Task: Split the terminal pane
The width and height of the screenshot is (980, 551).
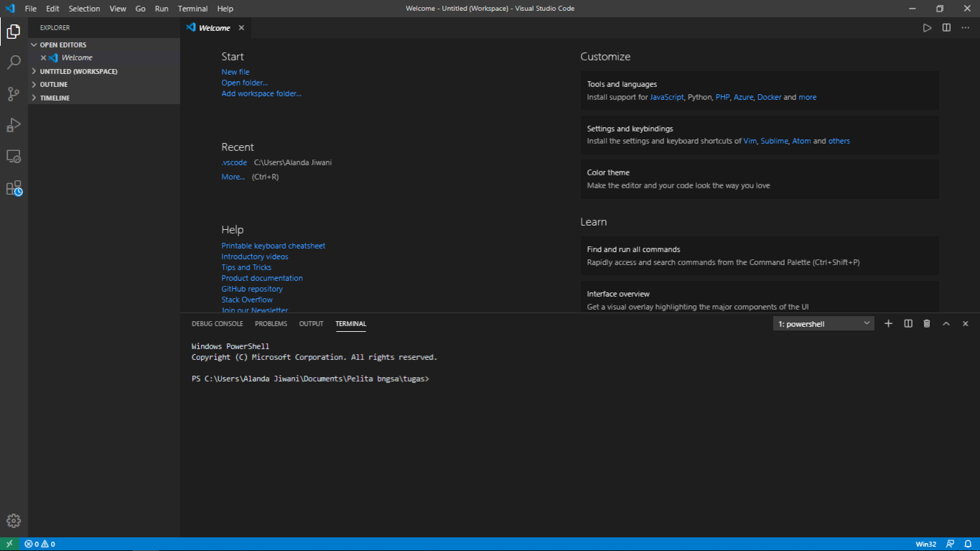Action: 908,324
